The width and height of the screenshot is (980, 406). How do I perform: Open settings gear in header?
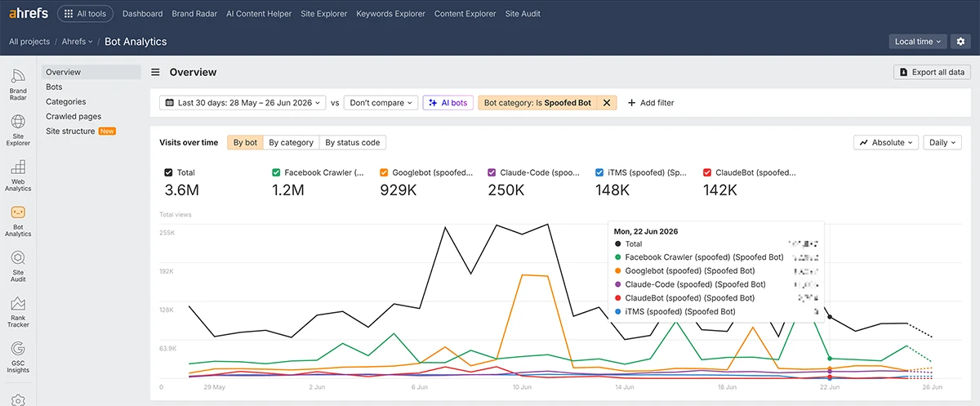tap(960, 42)
